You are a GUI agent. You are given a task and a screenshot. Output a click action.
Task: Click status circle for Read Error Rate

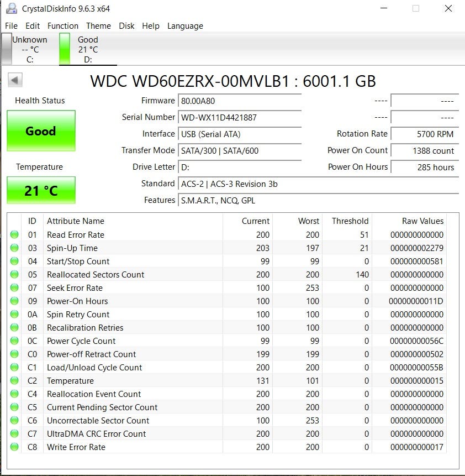pos(14,234)
